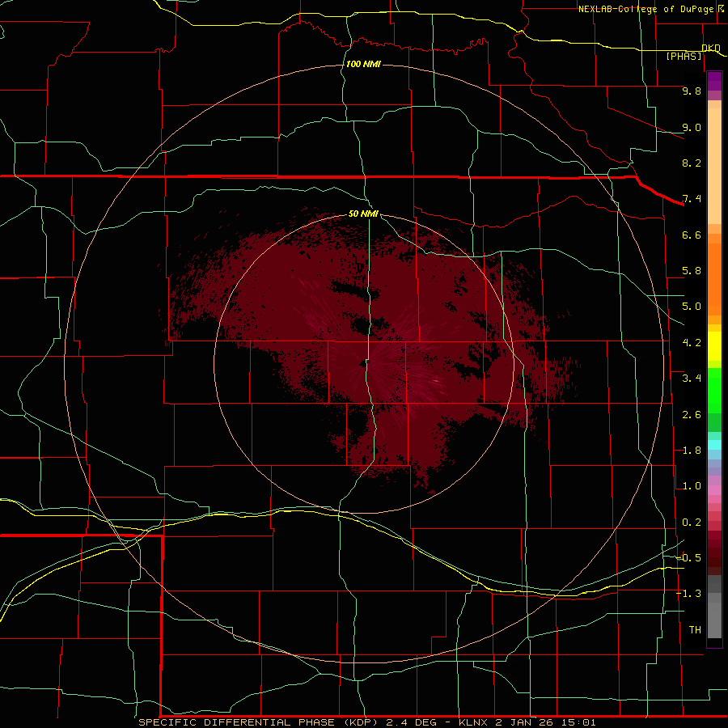Click the DKD label above the color scale

pos(711,48)
